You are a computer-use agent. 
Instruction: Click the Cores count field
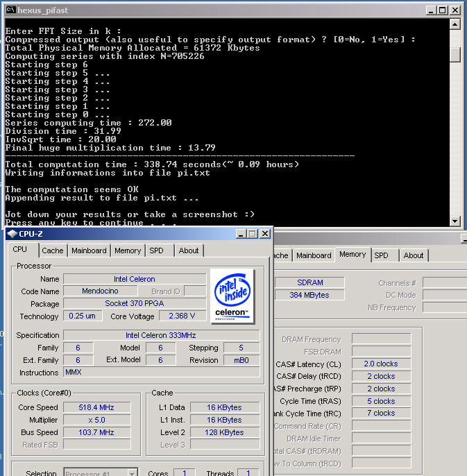tap(185, 473)
